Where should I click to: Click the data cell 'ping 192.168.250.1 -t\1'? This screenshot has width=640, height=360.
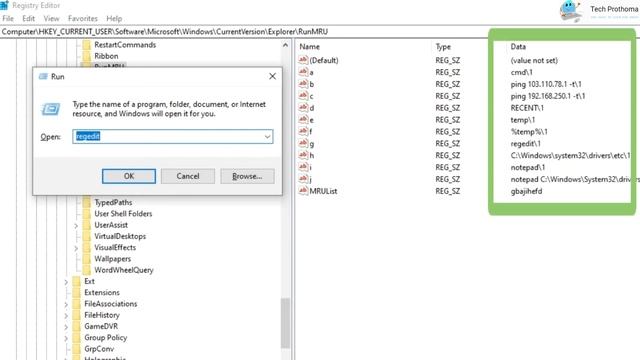(x=548, y=96)
